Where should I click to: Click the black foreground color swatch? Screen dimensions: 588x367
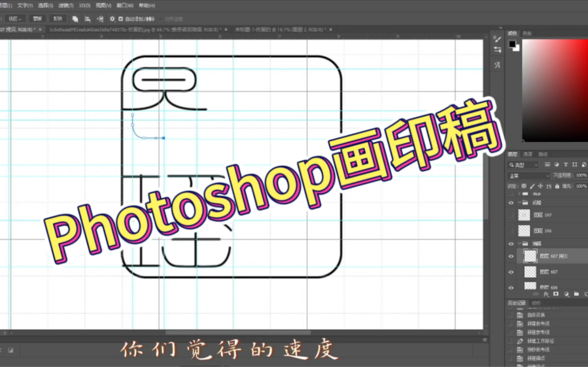[512, 44]
